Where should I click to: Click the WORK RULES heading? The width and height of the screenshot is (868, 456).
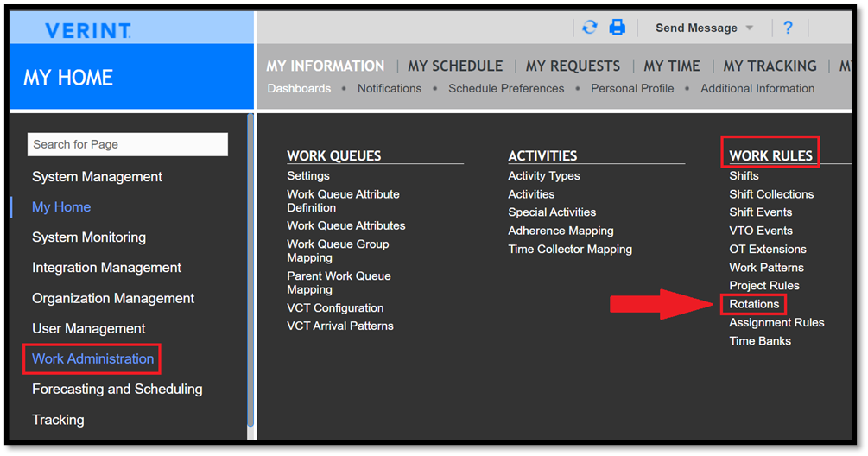[x=770, y=156]
